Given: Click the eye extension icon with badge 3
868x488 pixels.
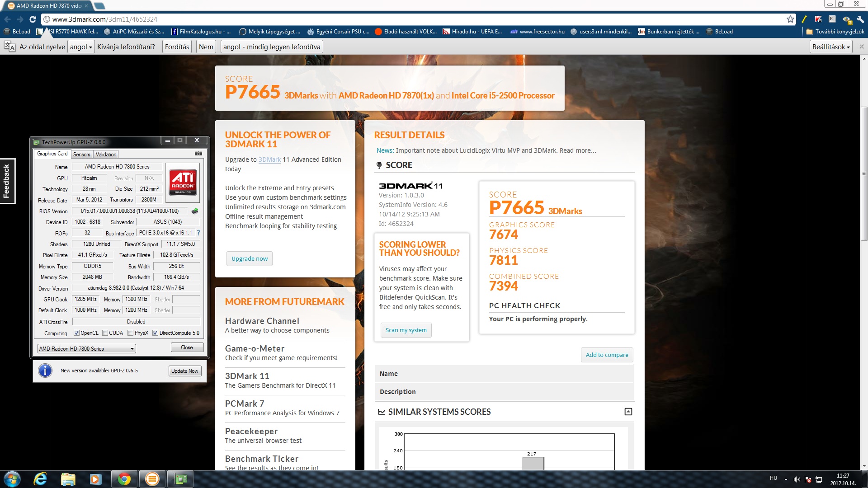Looking at the screenshot, I should (847, 19).
